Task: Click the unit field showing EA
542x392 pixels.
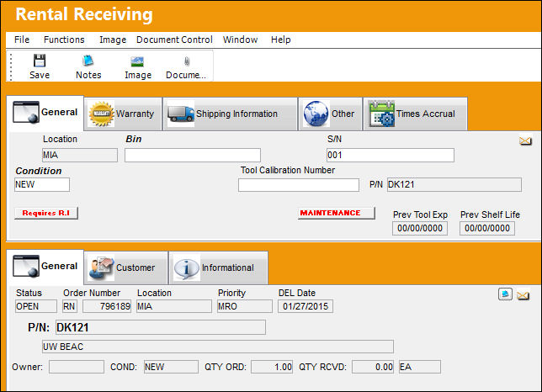Action: (420, 367)
